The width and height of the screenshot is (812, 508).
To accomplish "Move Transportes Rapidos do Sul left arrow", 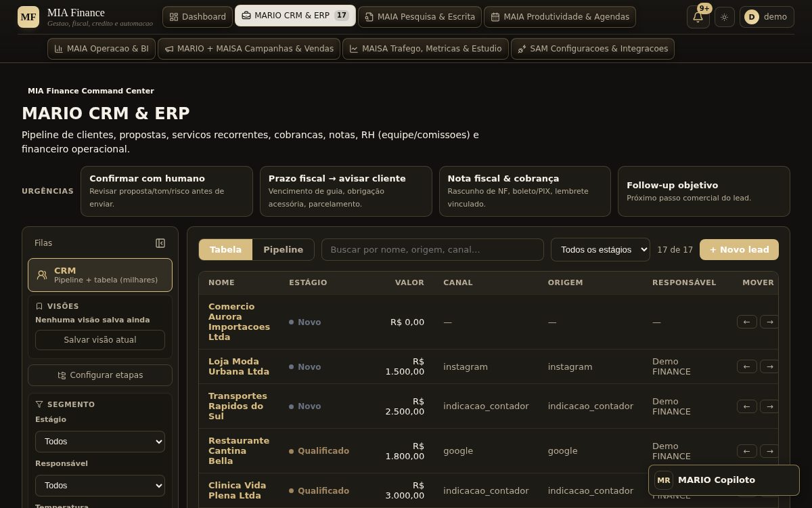I will coord(746,406).
